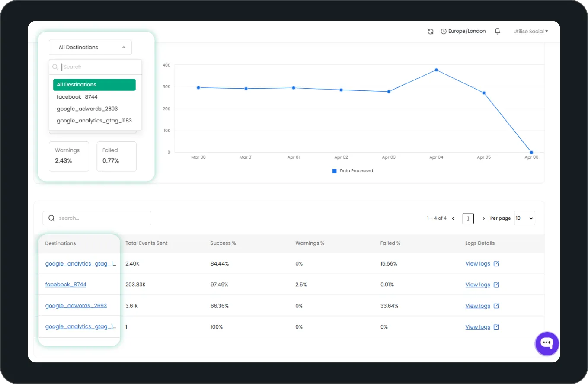
Task: Click the Data Processed legend label
Action: tap(356, 171)
